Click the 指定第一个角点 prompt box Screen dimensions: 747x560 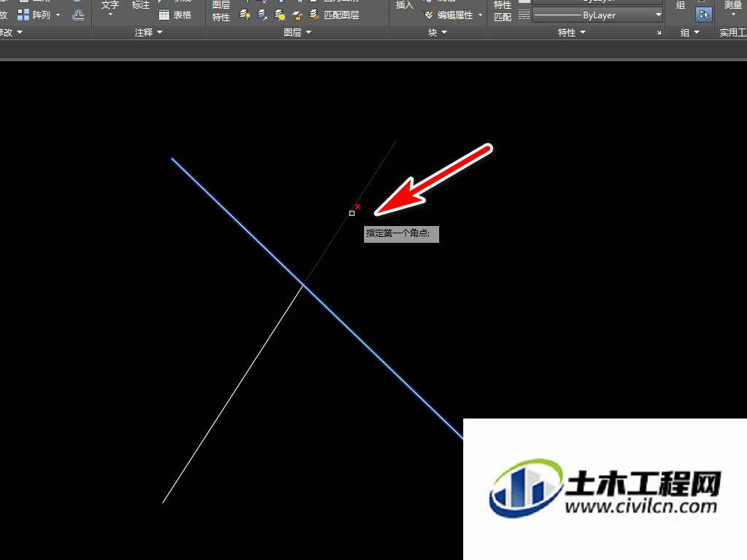(401, 234)
